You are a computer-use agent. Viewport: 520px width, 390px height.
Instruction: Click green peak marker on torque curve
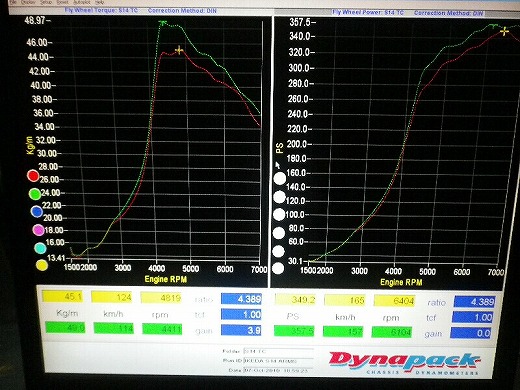tap(163, 23)
